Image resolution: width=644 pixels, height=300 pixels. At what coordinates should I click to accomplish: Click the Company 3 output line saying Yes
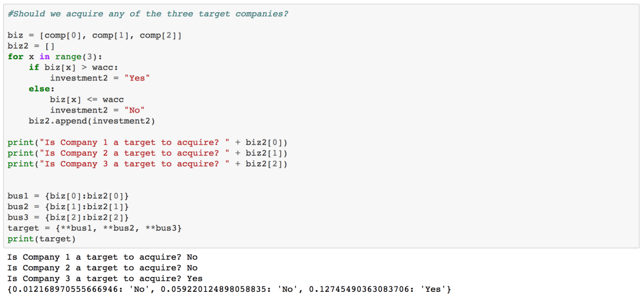pyautogui.click(x=104, y=278)
